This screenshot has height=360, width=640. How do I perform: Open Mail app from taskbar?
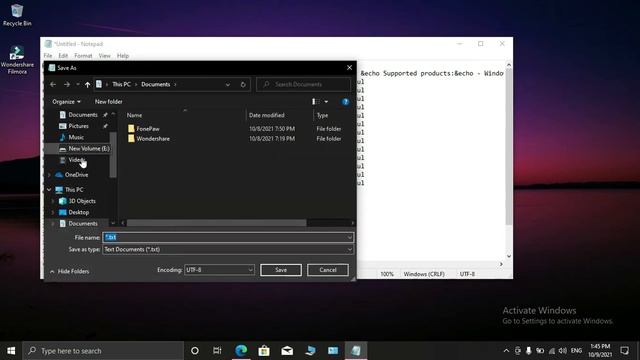287,351
